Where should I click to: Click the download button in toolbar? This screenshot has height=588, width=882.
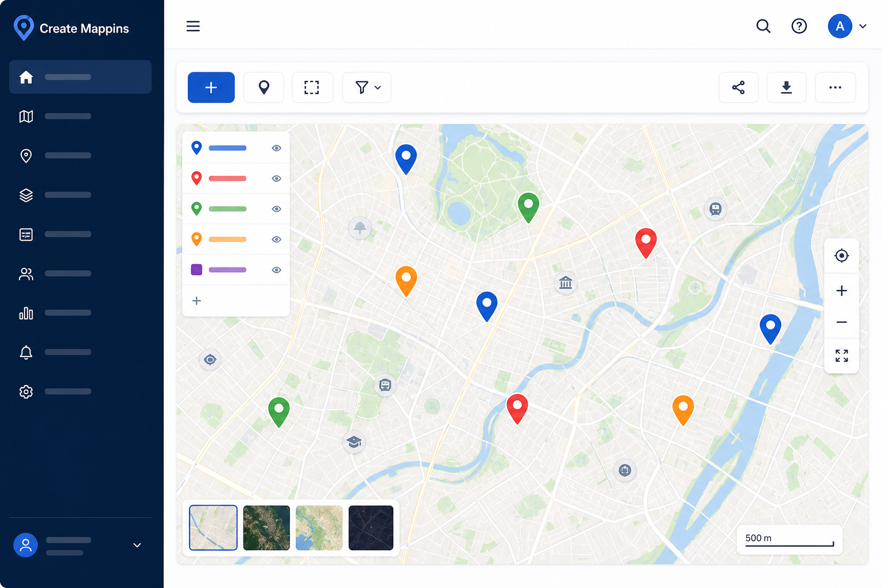(x=787, y=87)
